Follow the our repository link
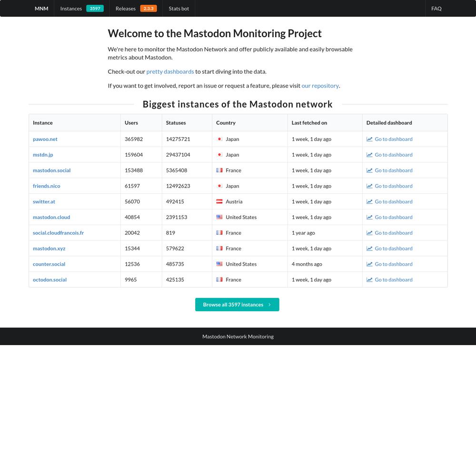Image resolution: width=476 pixels, height=476 pixels. coord(320,86)
